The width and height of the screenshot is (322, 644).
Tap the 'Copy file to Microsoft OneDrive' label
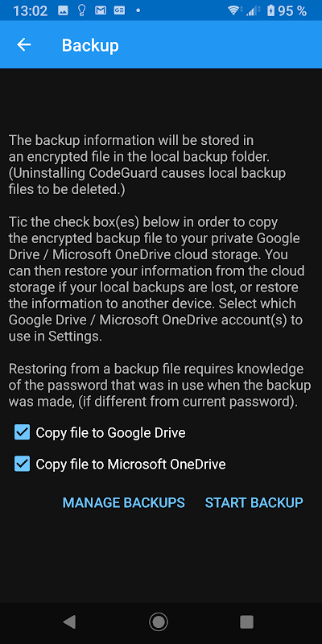[130, 464]
